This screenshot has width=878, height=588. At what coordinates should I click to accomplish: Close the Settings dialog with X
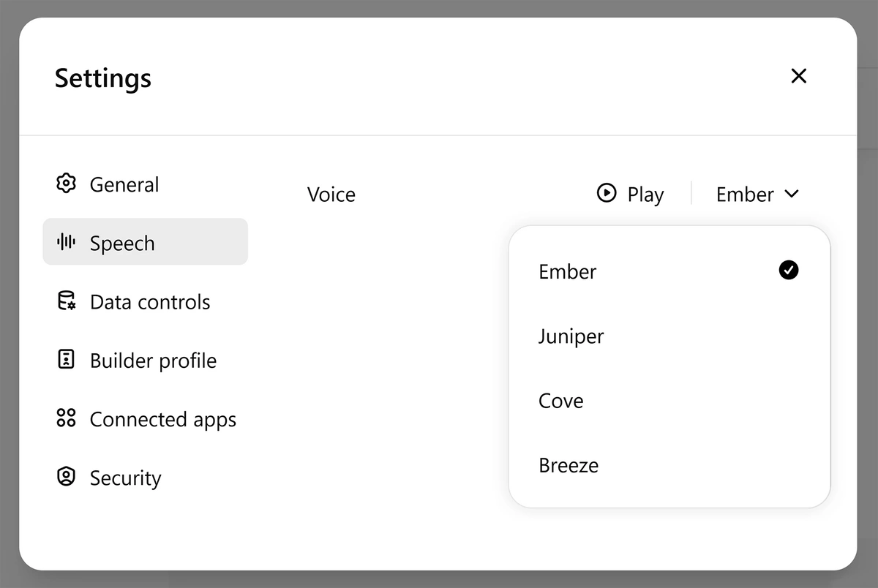[x=799, y=76]
